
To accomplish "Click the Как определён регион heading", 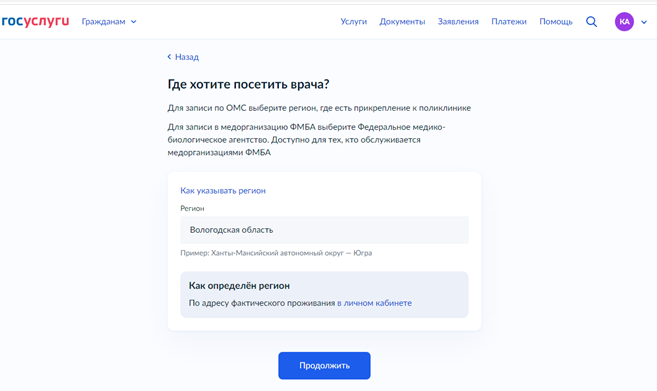I will pyautogui.click(x=239, y=285).
